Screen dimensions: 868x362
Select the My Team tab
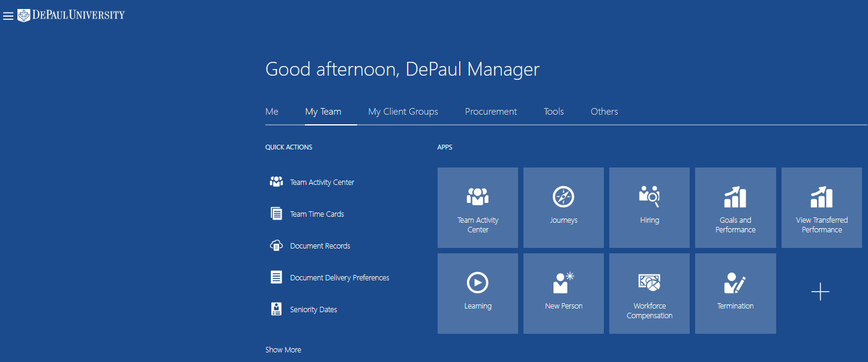tap(323, 112)
